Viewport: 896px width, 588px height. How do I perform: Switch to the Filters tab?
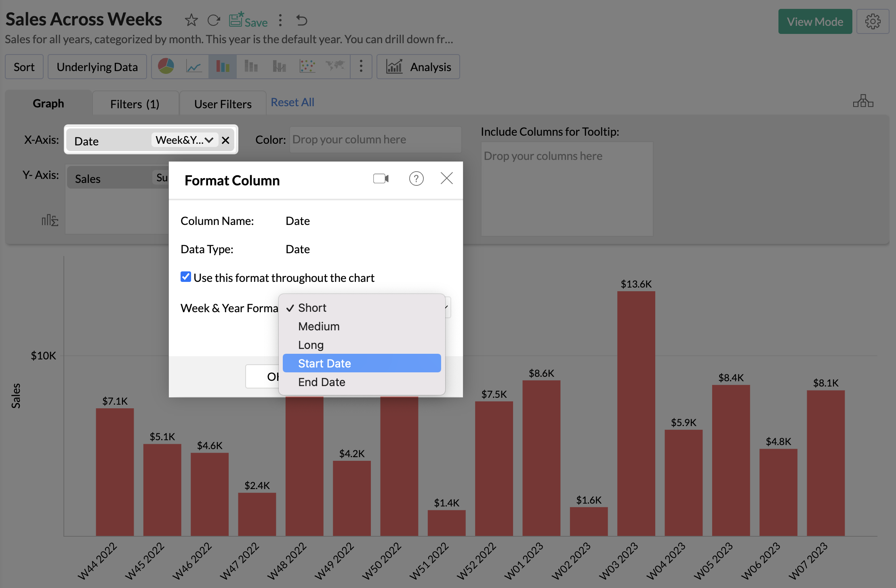point(135,104)
